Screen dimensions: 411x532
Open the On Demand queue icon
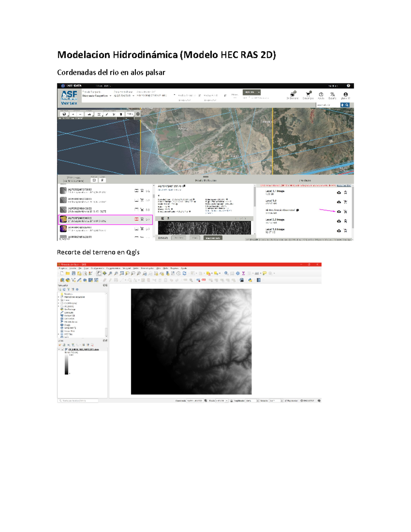pyautogui.click(x=293, y=94)
